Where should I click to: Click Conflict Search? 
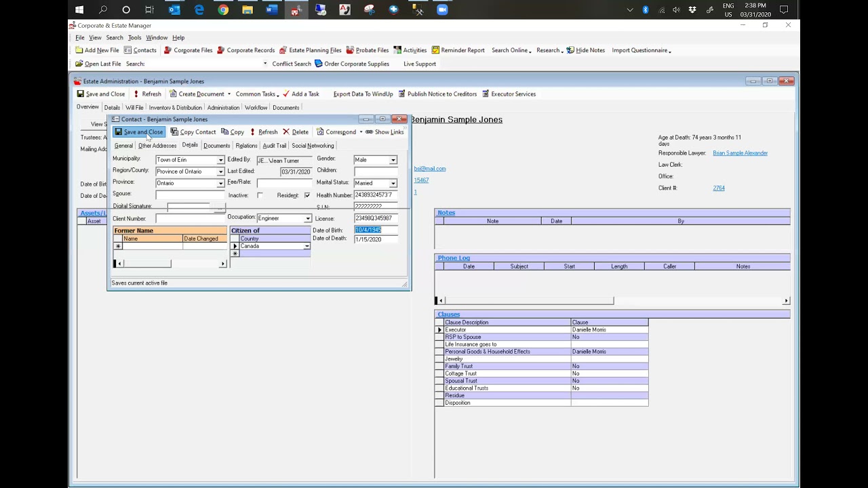(x=292, y=64)
